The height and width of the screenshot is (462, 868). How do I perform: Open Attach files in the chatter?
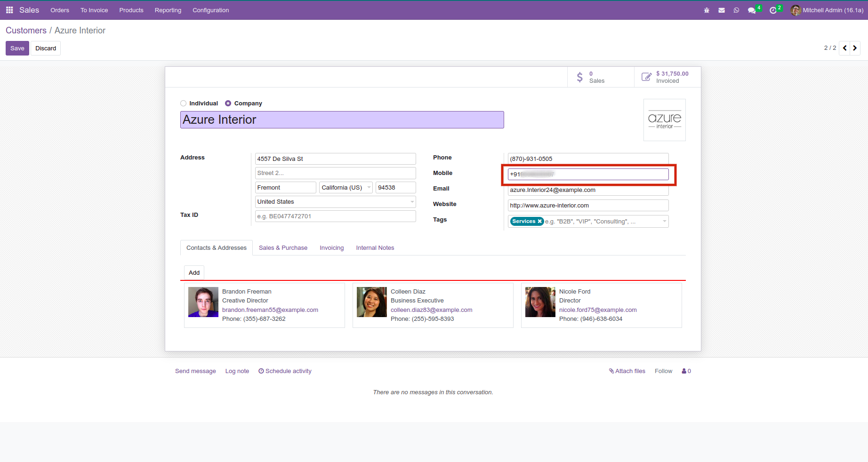tap(627, 371)
